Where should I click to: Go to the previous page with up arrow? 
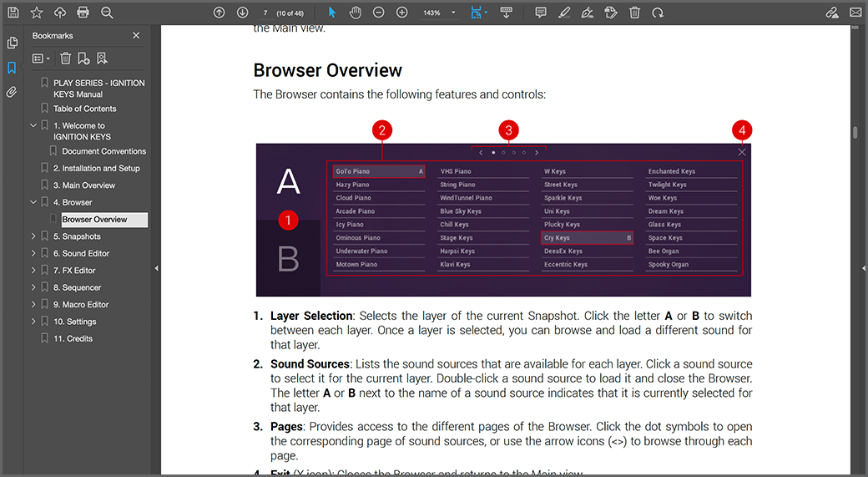point(220,13)
